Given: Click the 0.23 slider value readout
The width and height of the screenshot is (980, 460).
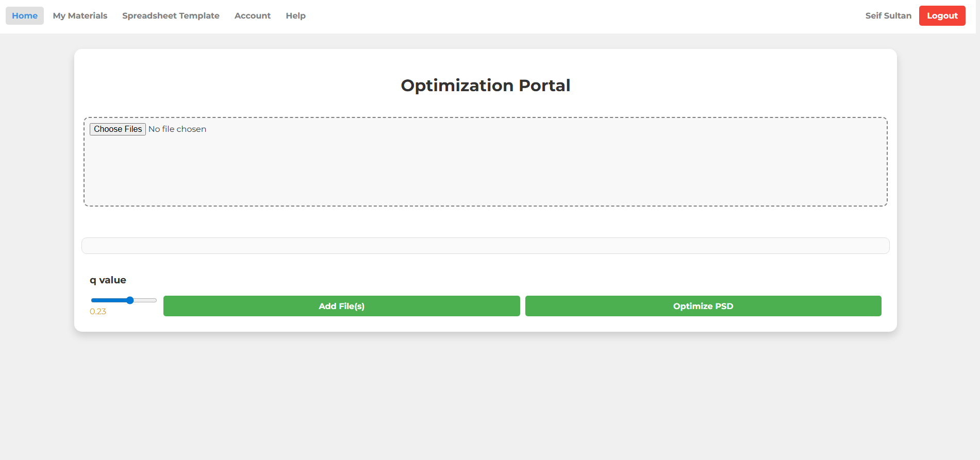Looking at the screenshot, I should 98,312.
